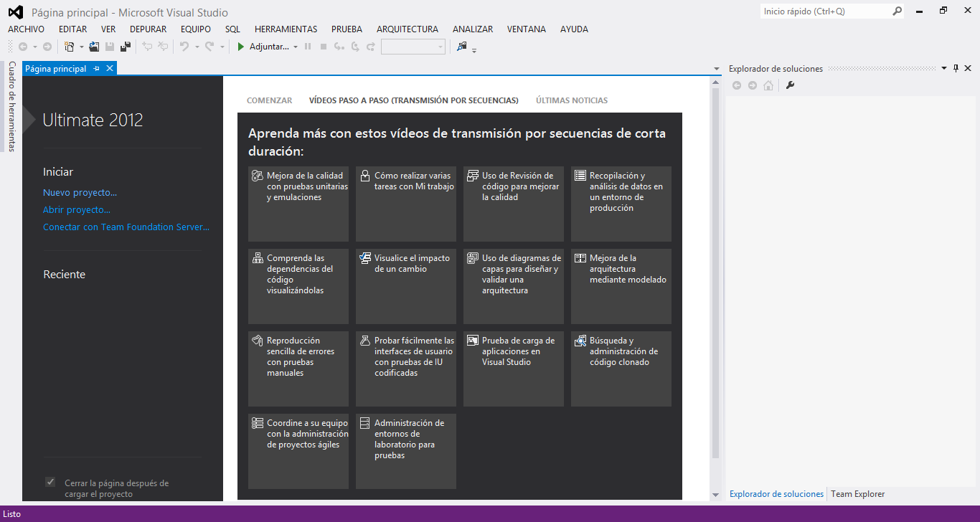Click the Save All toolbar icon
Viewport: 980px width, 522px height.
126,47
